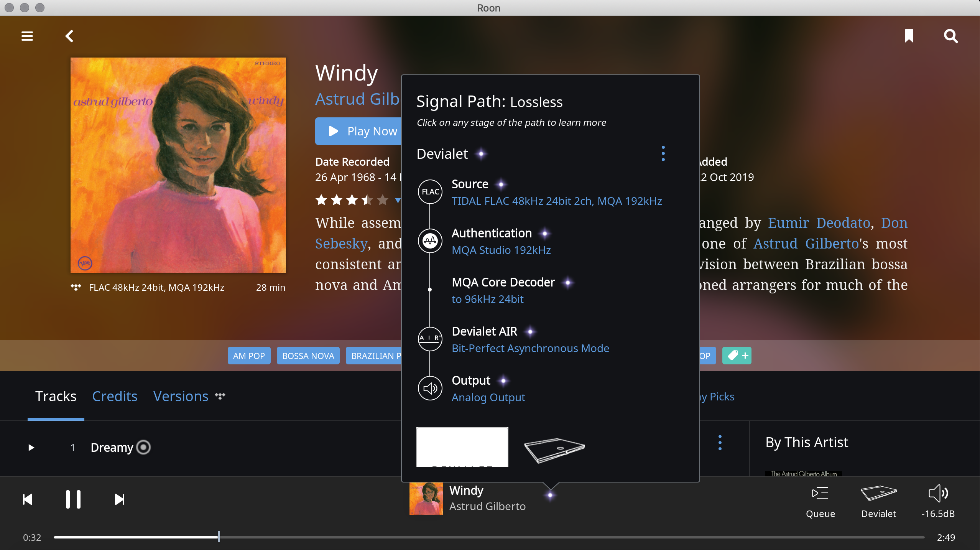The width and height of the screenshot is (980, 550).
Task: Click quality star beside MQA Core Decoder
Action: coord(567,283)
